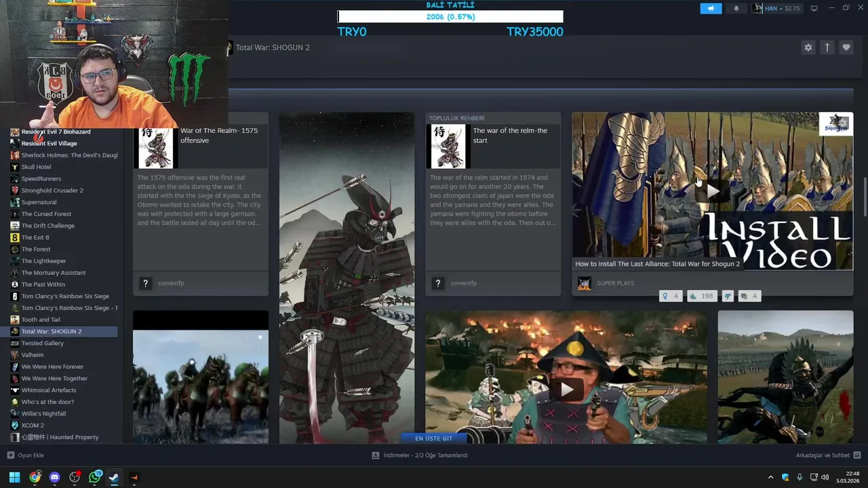Open system volume speaker icon
This screenshot has height=488, width=868.
coord(825,477)
